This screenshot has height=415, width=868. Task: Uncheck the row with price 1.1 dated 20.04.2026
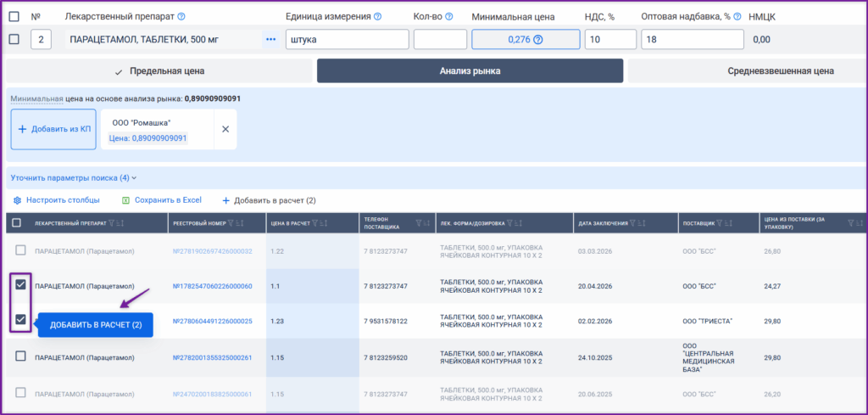[x=20, y=285]
